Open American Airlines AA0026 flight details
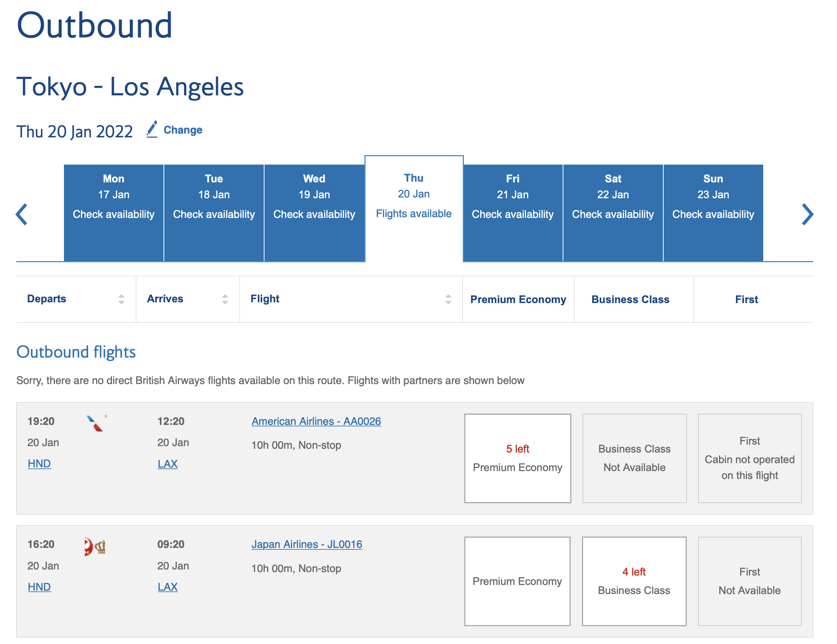The height and width of the screenshot is (644, 837). pyautogui.click(x=316, y=421)
